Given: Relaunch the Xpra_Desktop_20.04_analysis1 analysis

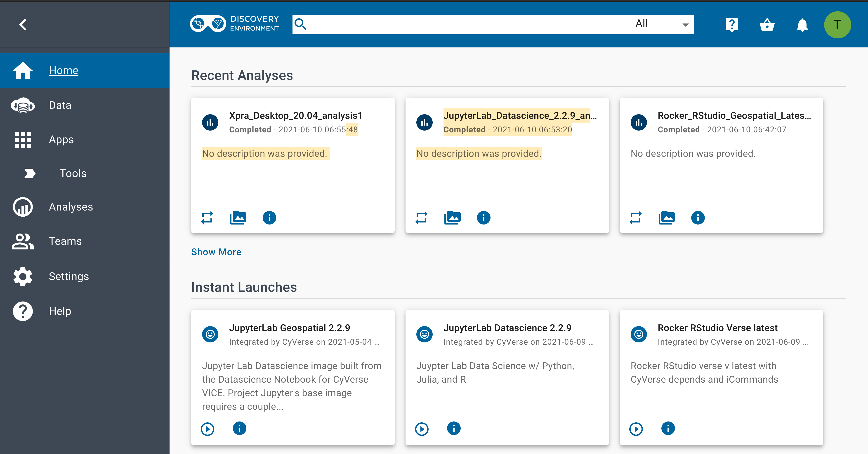Looking at the screenshot, I should tap(207, 218).
